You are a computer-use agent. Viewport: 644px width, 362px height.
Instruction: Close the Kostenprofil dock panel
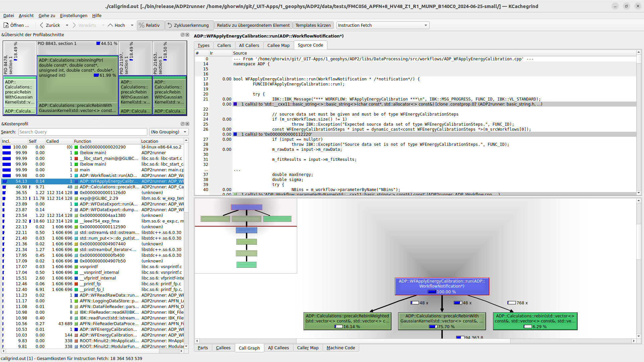click(x=187, y=124)
